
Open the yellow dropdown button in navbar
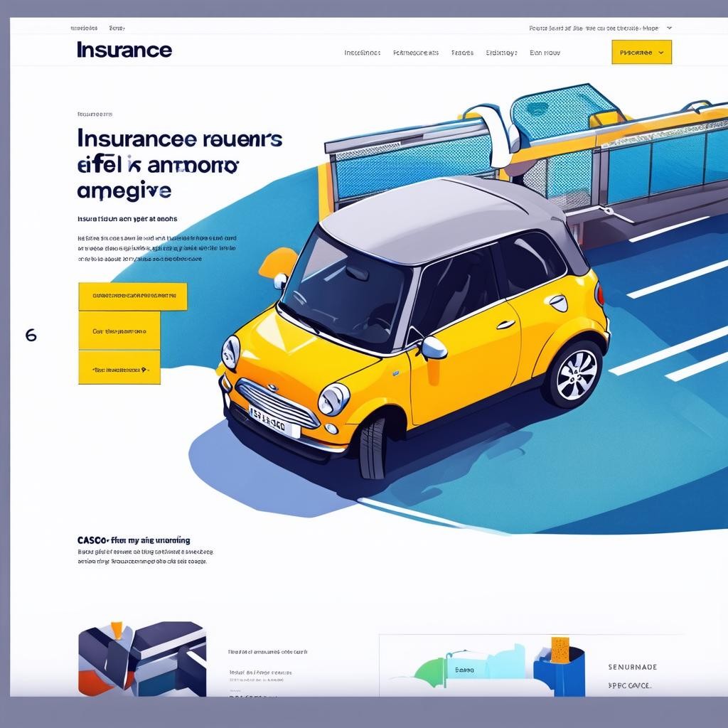point(641,52)
